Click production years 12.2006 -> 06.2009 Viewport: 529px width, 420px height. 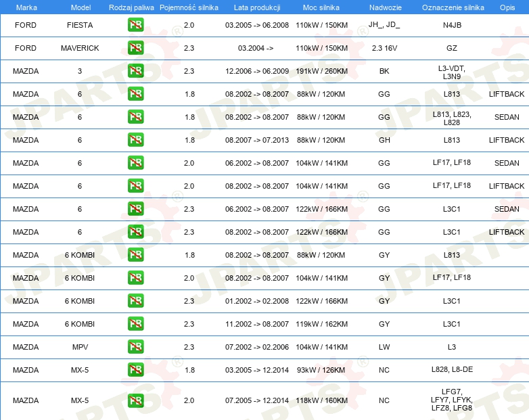257,71
